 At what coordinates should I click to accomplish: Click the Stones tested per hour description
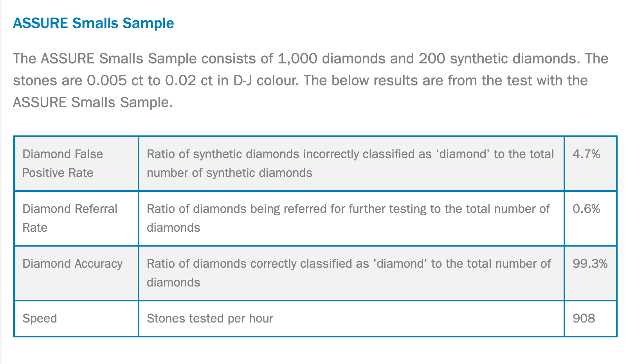210,319
